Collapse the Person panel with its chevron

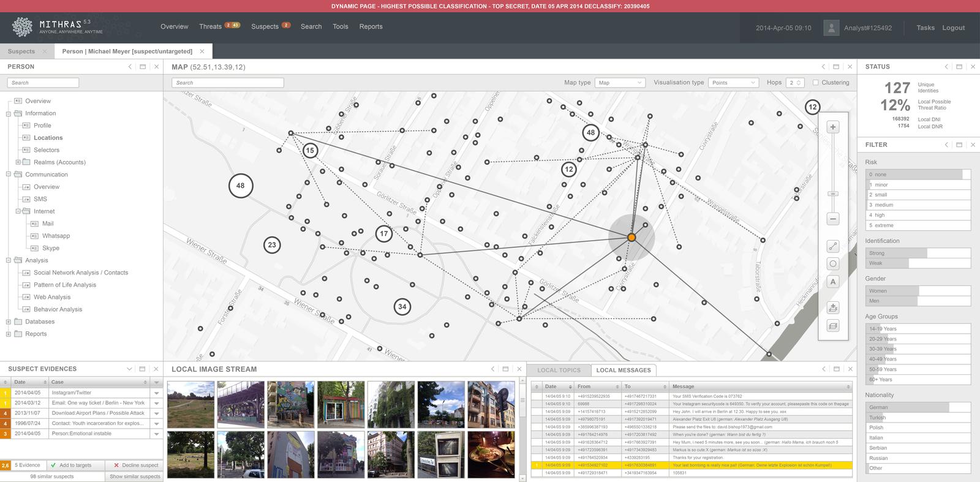click(130, 67)
